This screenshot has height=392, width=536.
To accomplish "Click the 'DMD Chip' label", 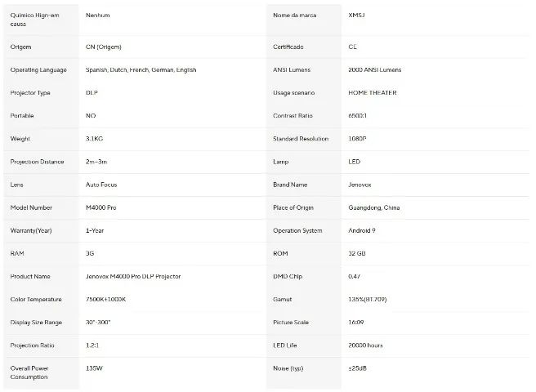I will 287,277.
